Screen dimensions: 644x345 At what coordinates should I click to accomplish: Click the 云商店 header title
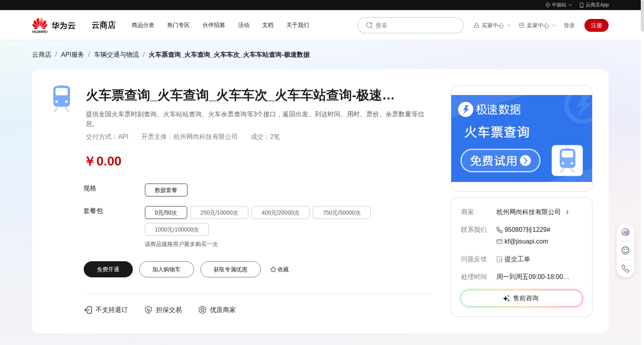tap(103, 25)
